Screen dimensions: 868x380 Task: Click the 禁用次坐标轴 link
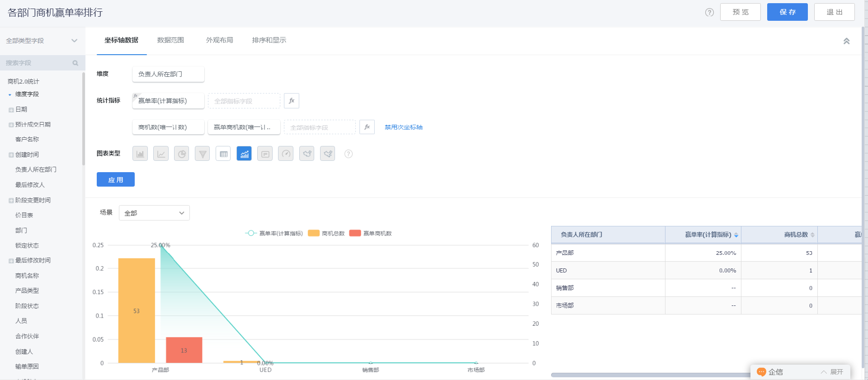(x=404, y=127)
